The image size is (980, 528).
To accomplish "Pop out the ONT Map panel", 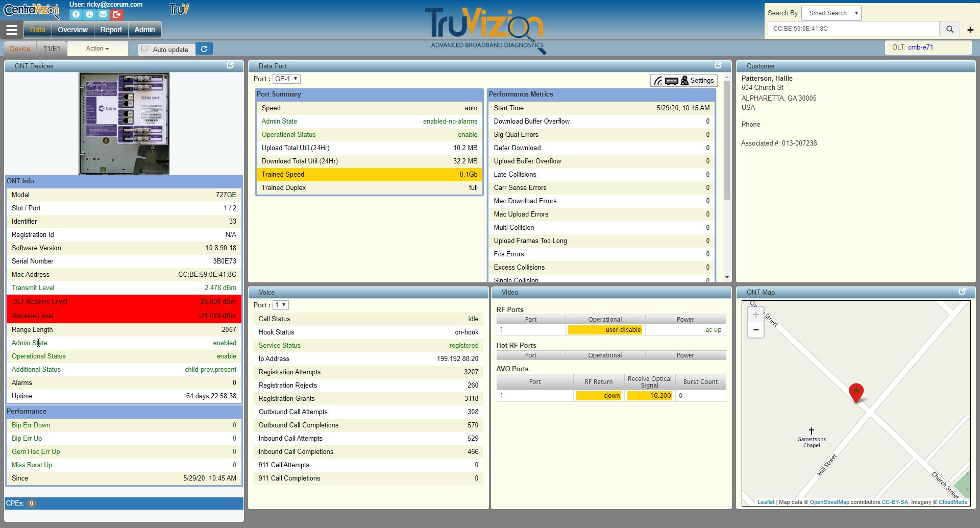I will pos(962,292).
